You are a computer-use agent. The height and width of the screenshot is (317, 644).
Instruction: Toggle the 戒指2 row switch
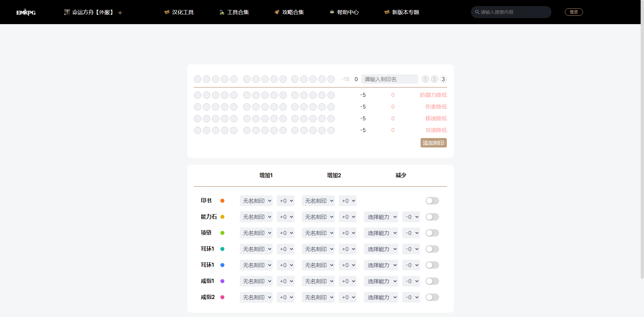(432, 297)
